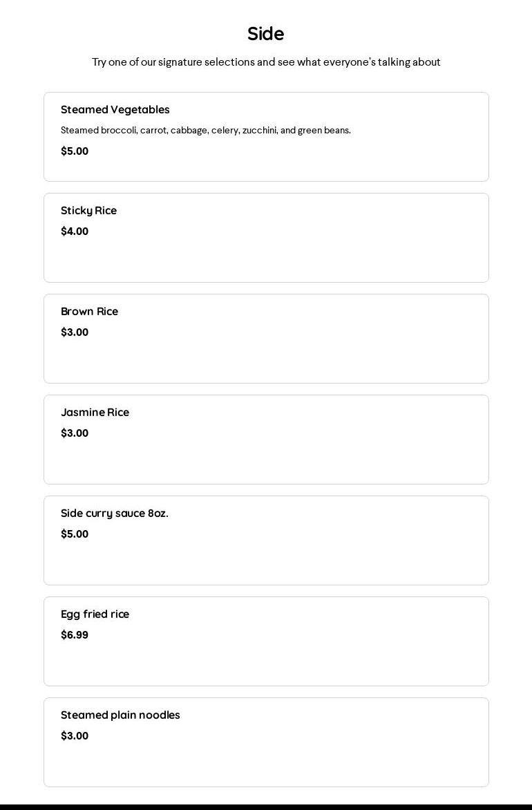This screenshot has height=810, width=532.
Task: Click the Side section heading
Action: click(x=265, y=34)
